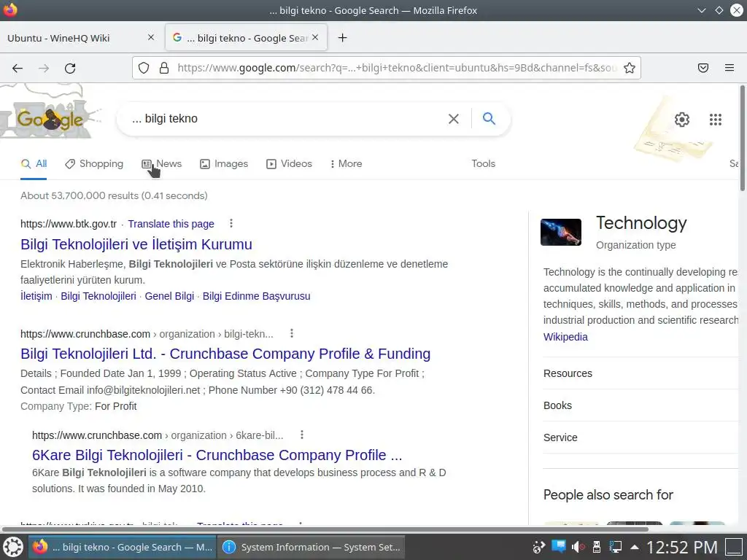Open notifications tray icon
The image size is (747, 560).
click(x=558, y=546)
